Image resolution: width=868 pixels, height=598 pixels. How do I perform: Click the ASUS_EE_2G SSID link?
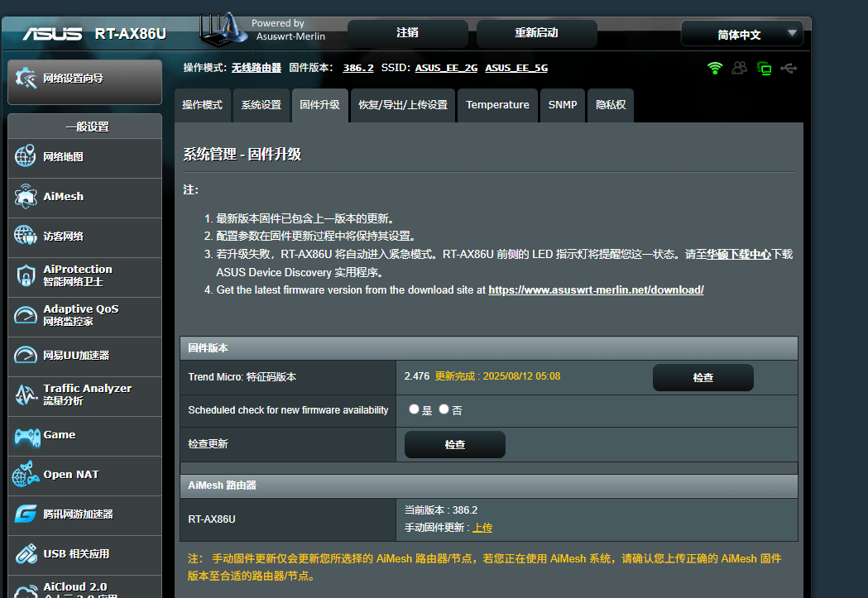pos(446,68)
